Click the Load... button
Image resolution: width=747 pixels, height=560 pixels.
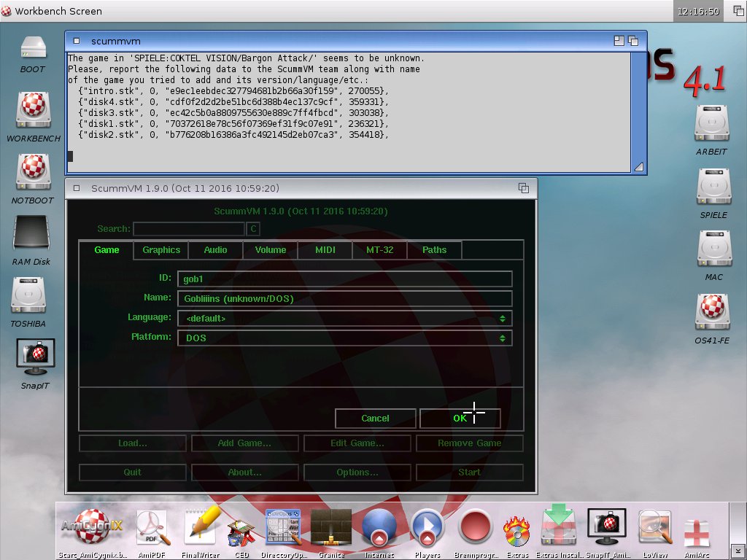tap(133, 443)
